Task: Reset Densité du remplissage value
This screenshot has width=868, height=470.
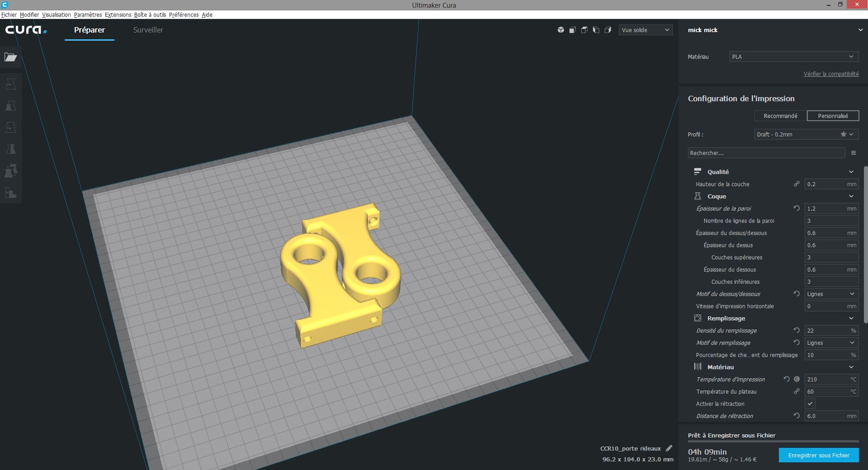Action: pyautogui.click(x=797, y=330)
